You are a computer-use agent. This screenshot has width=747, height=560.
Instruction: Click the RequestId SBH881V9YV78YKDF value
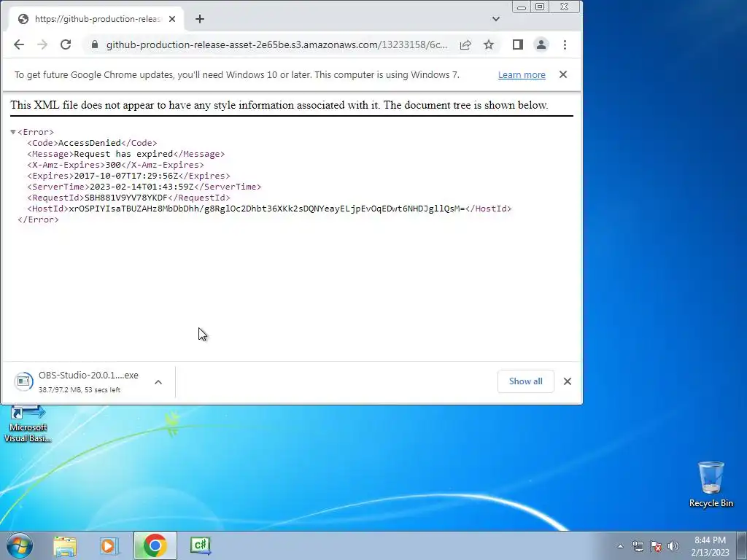(126, 198)
